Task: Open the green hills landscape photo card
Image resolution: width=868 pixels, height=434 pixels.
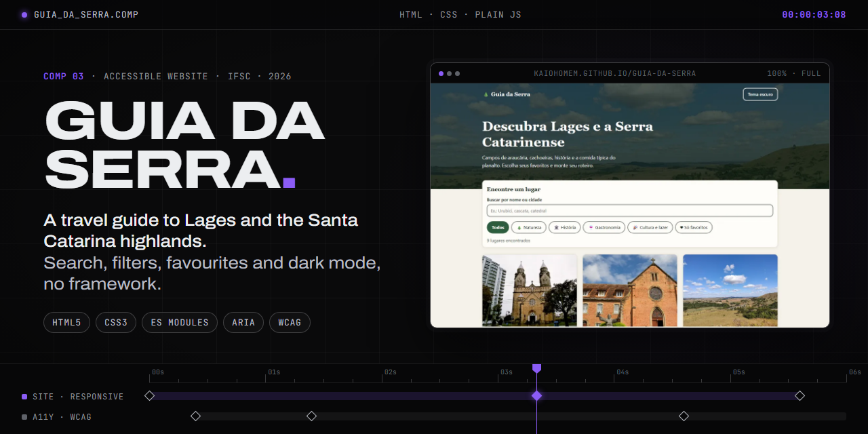Action: pyautogui.click(x=730, y=291)
